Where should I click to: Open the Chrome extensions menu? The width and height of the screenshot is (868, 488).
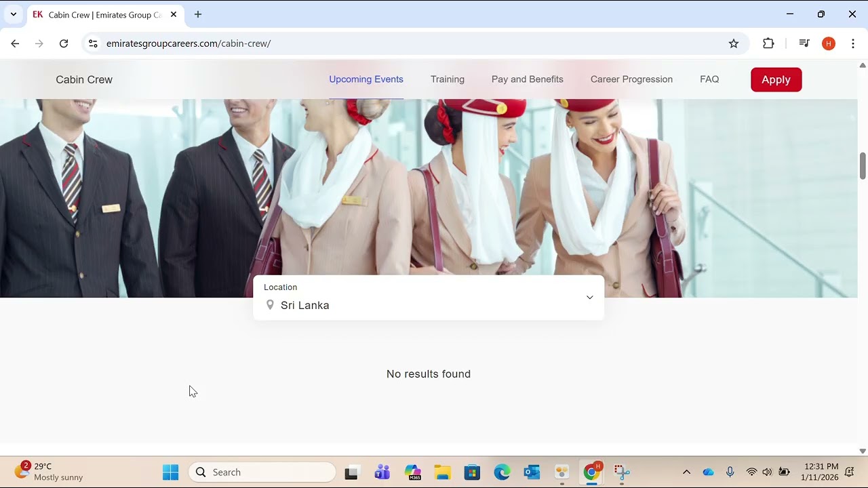click(768, 43)
